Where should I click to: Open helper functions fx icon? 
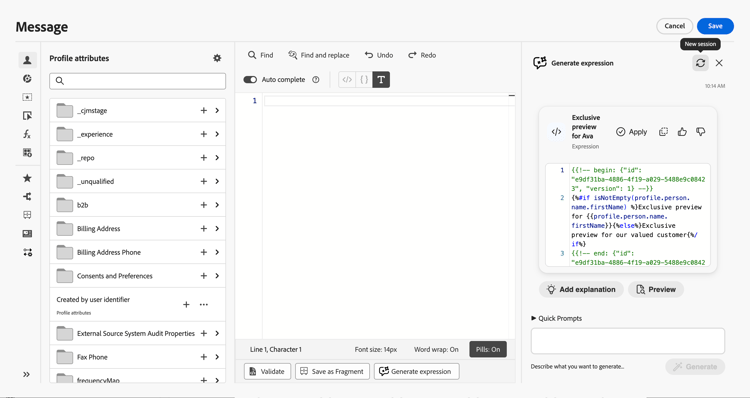coord(27,134)
